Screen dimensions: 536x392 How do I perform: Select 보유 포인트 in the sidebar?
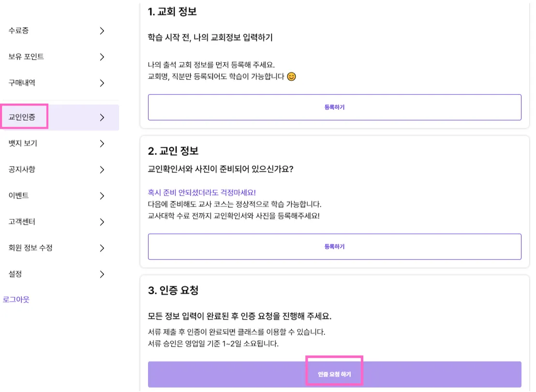pyautogui.click(x=26, y=57)
